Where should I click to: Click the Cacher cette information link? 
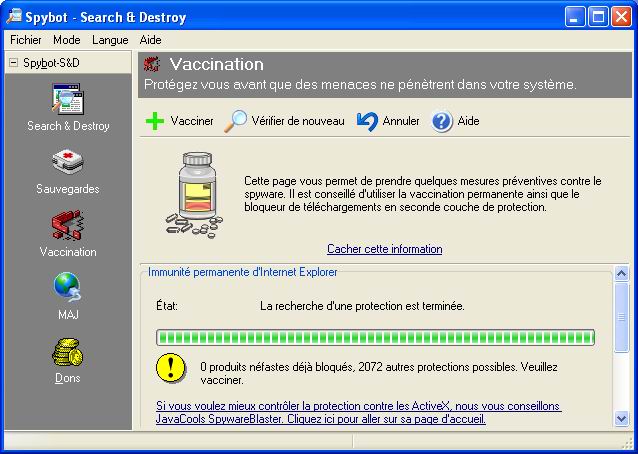pos(384,249)
